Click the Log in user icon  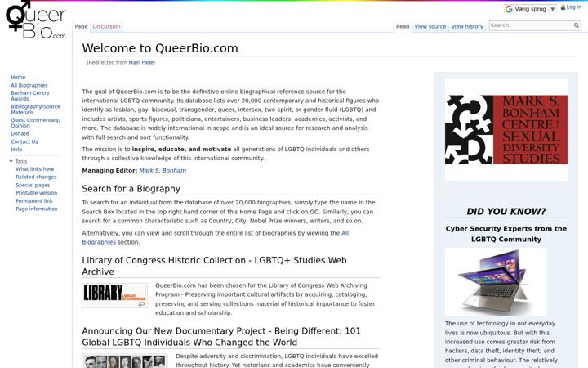click(x=563, y=7)
